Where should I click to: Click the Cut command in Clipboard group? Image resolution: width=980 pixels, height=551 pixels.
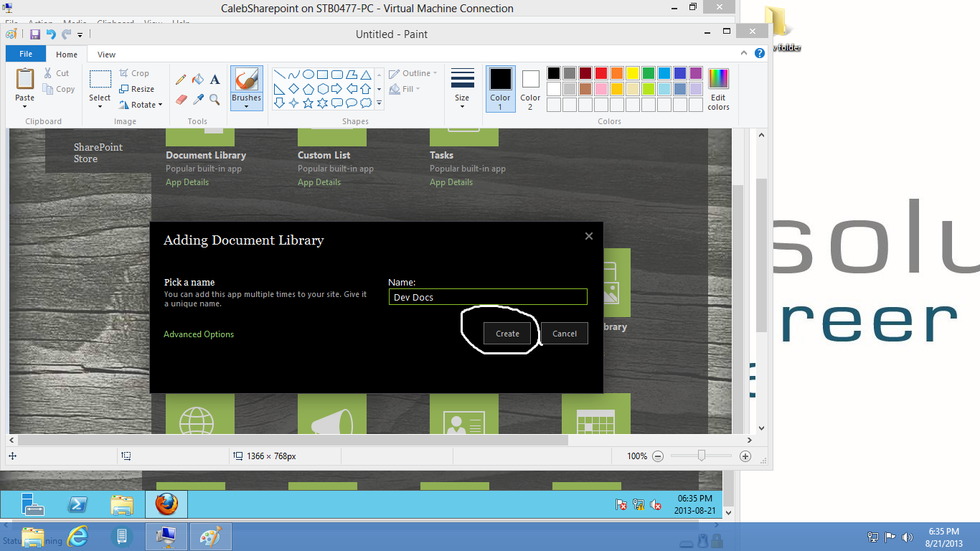(x=57, y=73)
